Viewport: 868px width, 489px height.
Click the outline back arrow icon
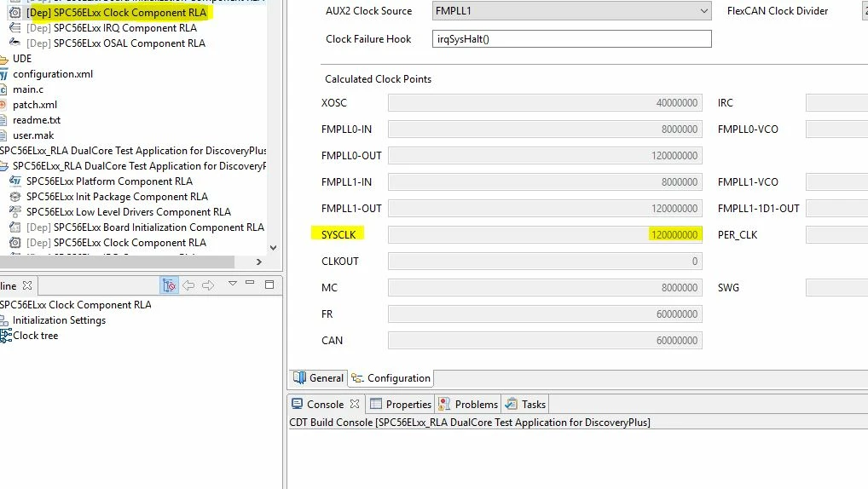pos(188,285)
